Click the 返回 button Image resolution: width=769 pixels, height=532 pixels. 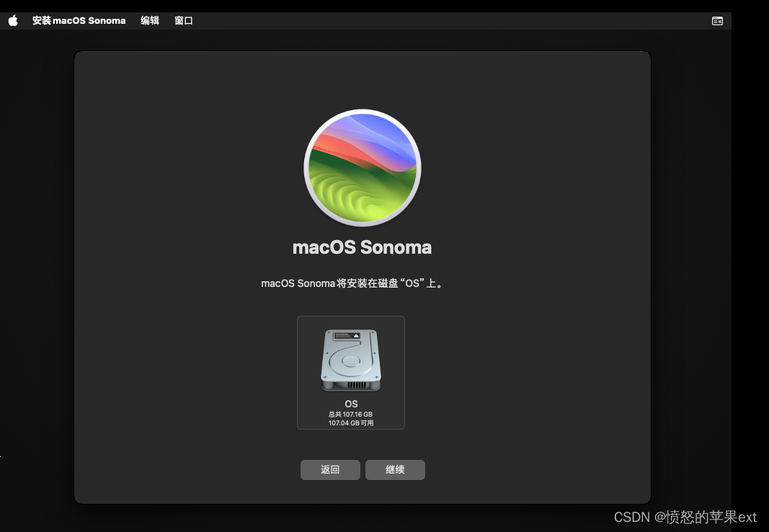tap(330, 470)
